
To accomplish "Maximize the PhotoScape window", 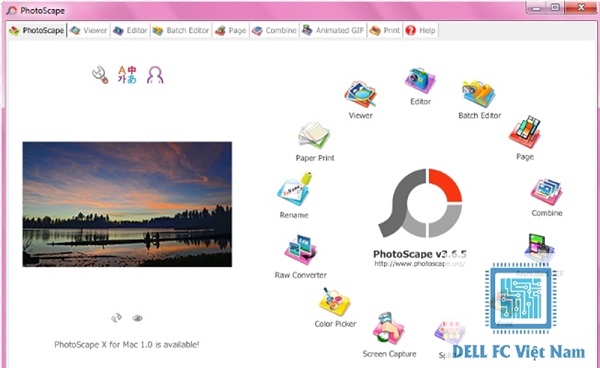I will tap(555, 8).
